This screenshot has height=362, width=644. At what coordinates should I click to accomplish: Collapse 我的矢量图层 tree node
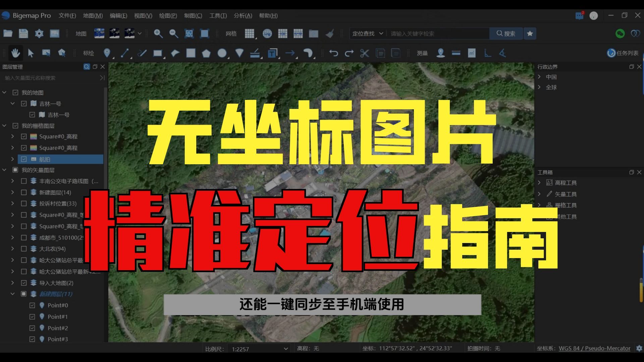pyautogui.click(x=4, y=170)
